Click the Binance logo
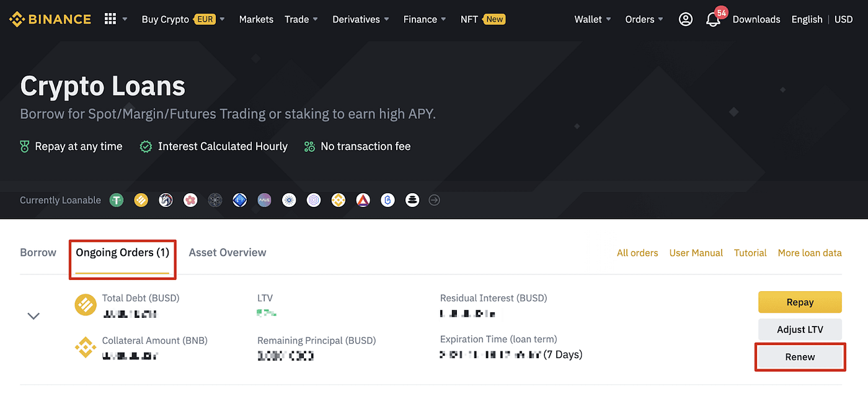This screenshot has width=868, height=417. [x=50, y=19]
